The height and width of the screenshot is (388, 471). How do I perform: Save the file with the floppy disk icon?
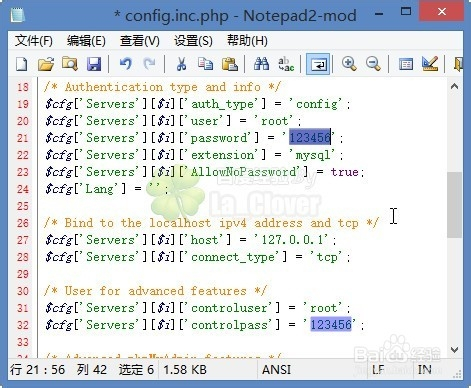click(x=94, y=64)
